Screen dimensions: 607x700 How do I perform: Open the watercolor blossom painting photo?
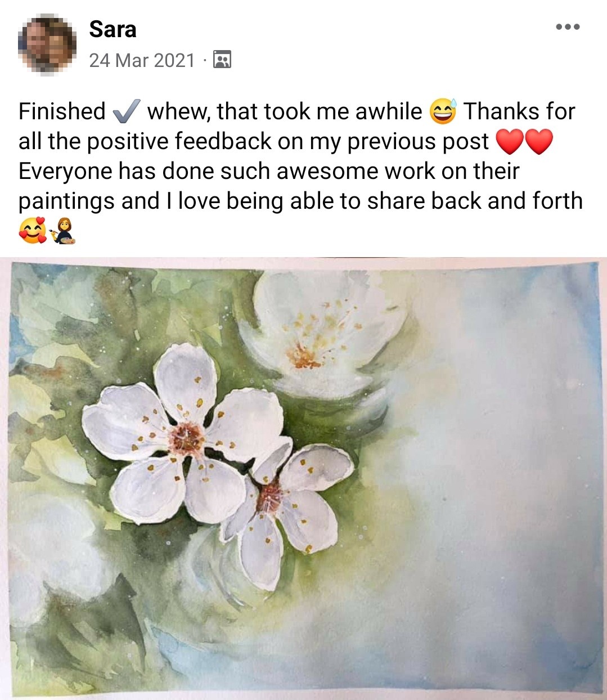(304, 478)
